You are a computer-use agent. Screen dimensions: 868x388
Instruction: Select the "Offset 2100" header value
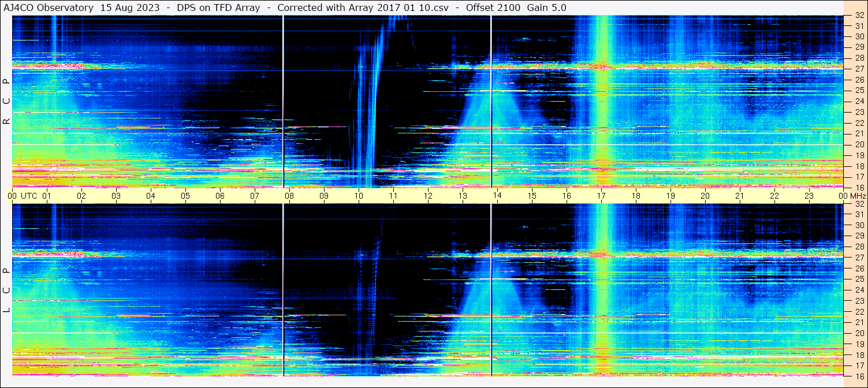tap(493, 8)
